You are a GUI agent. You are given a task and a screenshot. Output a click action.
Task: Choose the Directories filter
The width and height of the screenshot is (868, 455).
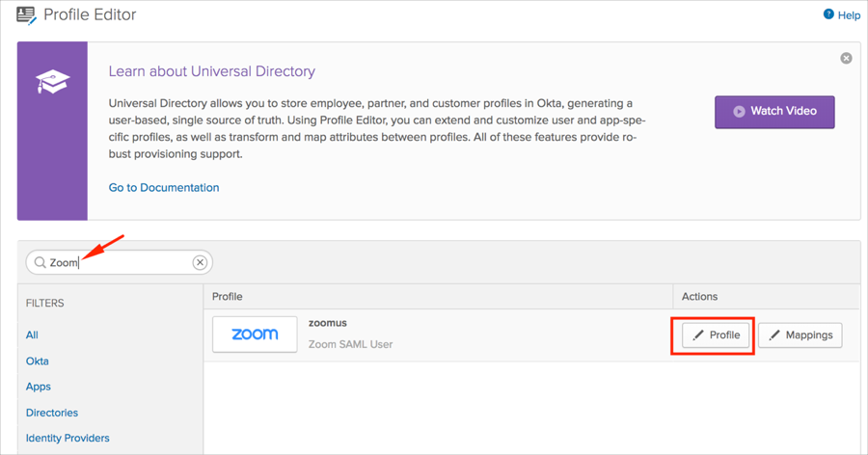click(52, 413)
